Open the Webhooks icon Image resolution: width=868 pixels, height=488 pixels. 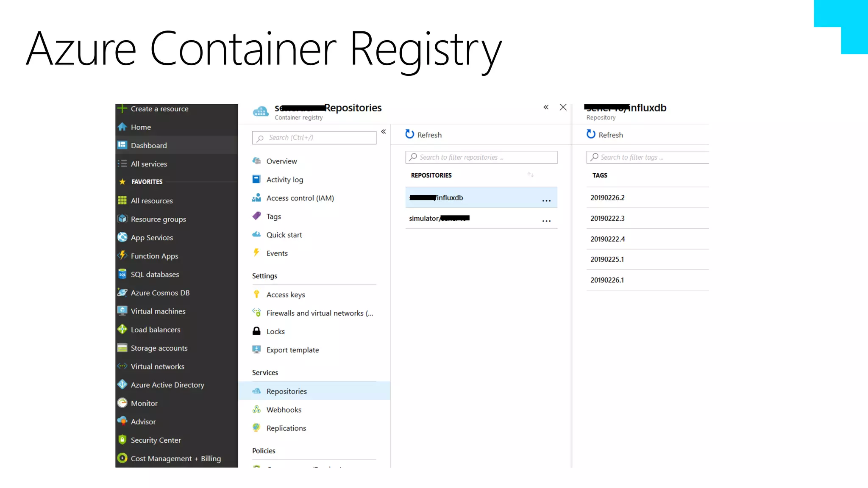256,410
